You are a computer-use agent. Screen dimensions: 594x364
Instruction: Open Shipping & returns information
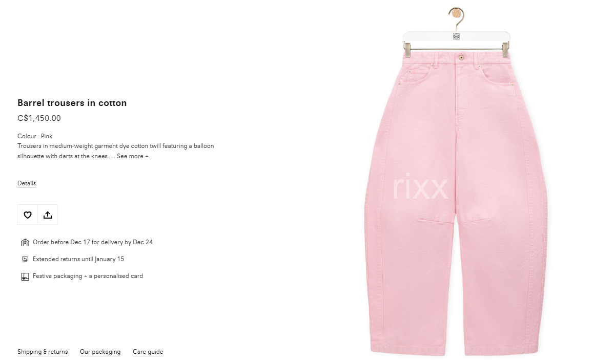point(43,352)
